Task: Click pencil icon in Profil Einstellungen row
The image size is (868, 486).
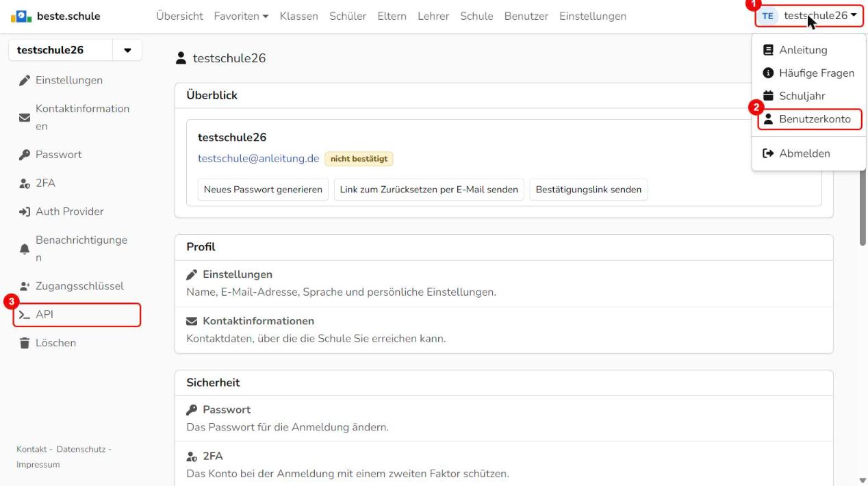Action: pos(192,274)
